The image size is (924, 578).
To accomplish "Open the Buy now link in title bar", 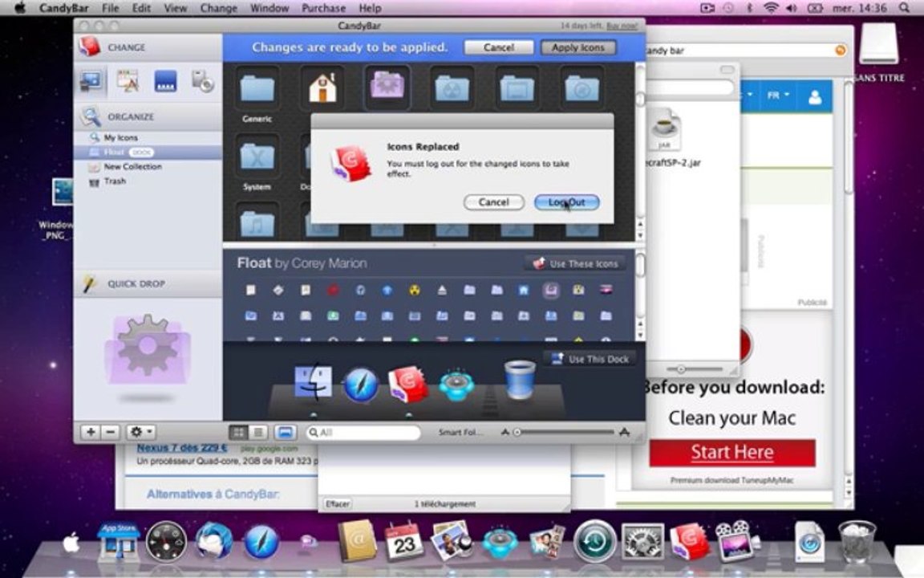I will click(622, 26).
